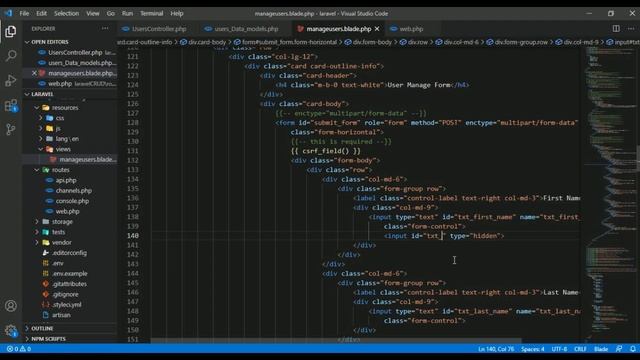The height and width of the screenshot is (360, 640).
Task: Open the .gitignore file
Action: point(65,294)
